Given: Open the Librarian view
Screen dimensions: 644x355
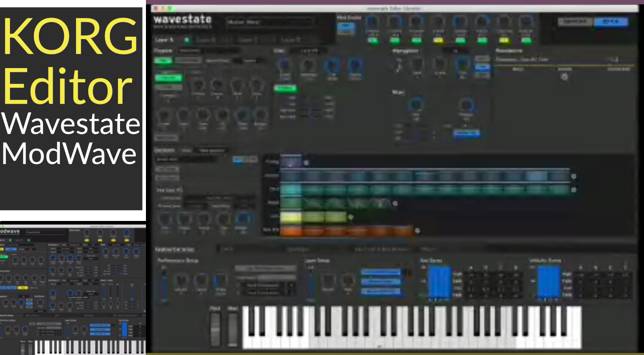Looking at the screenshot, I should [575, 22].
